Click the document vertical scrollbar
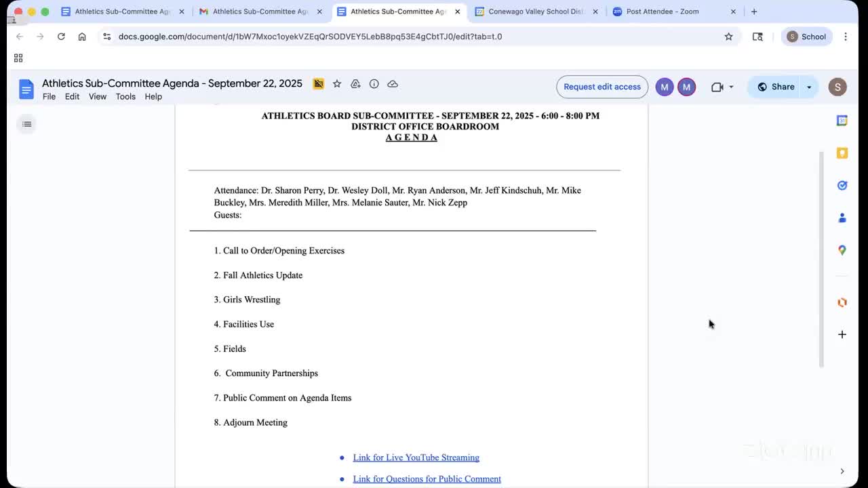Viewport: 868px width, 488px height. click(x=821, y=260)
